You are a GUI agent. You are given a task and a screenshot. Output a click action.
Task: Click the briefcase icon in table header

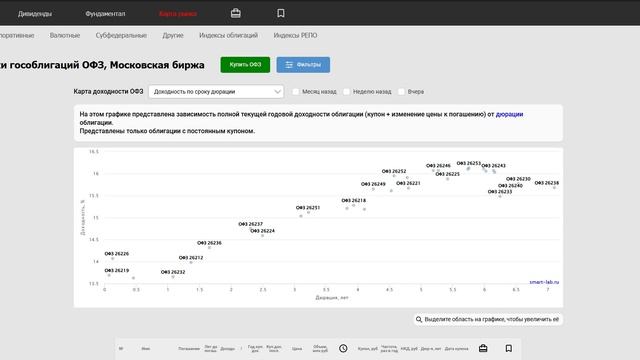[x=483, y=348]
